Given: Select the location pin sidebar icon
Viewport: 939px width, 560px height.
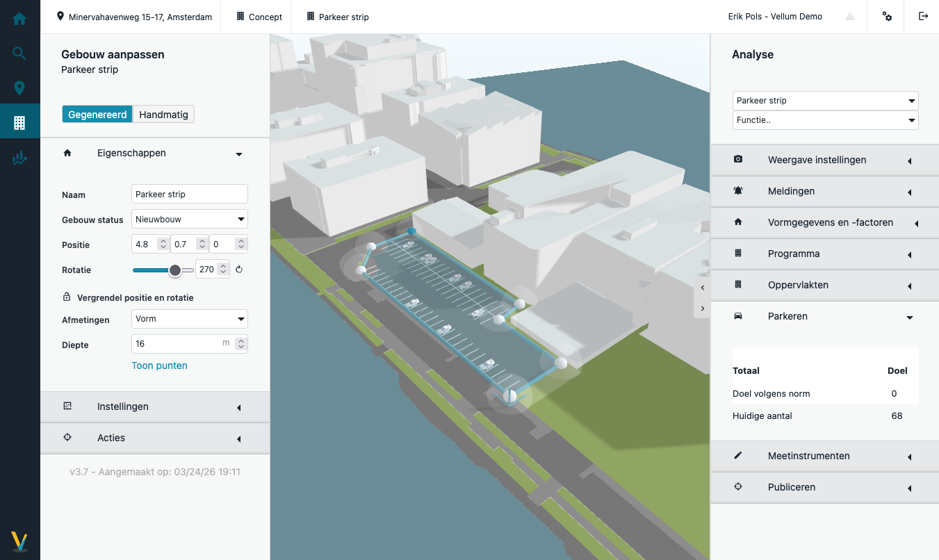Looking at the screenshot, I should (19, 88).
